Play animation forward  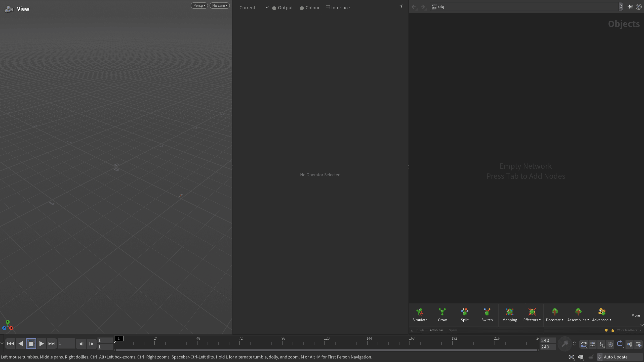(42, 344)
